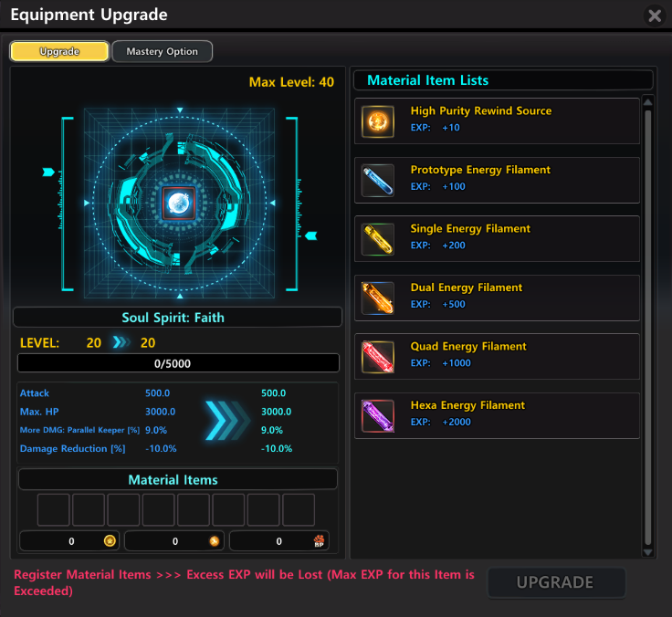Select the High Purity Rewind Source icon
The image size is (672, 617).
point(378,121)
